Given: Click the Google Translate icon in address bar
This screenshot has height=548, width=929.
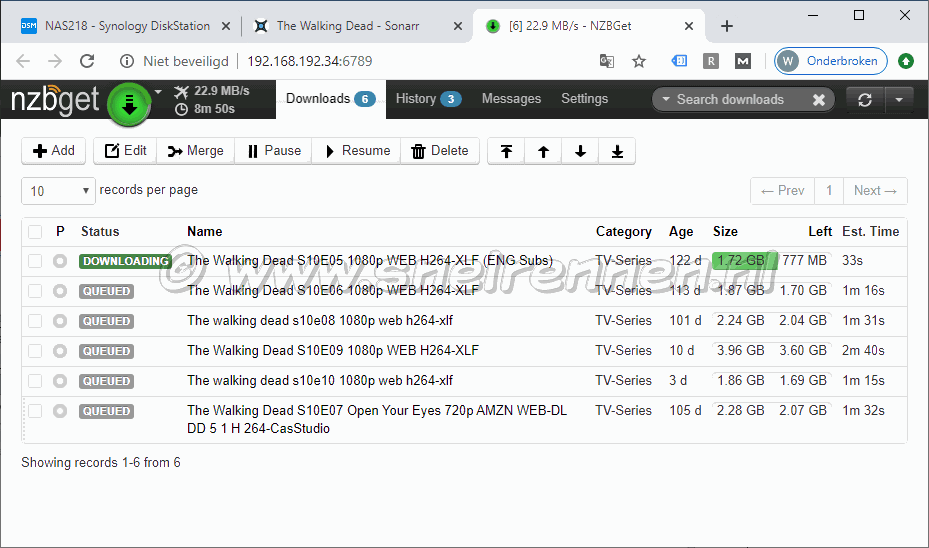Looking at the screenshot, I should [607, 61].
